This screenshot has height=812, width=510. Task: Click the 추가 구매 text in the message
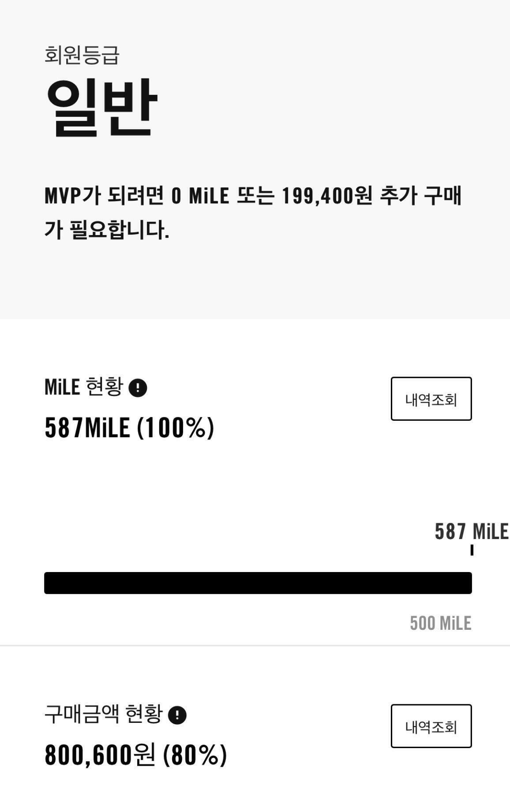click(x=421, y=195)
